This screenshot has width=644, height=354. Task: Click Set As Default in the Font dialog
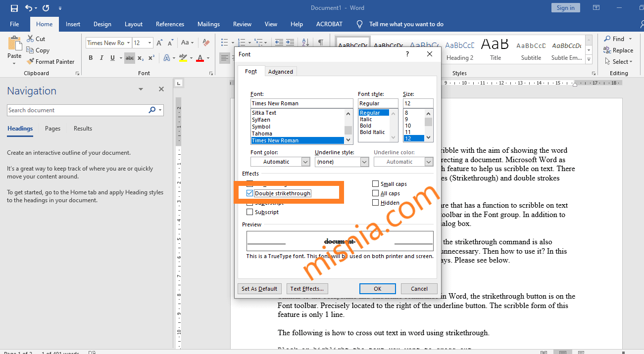(259, 289)
